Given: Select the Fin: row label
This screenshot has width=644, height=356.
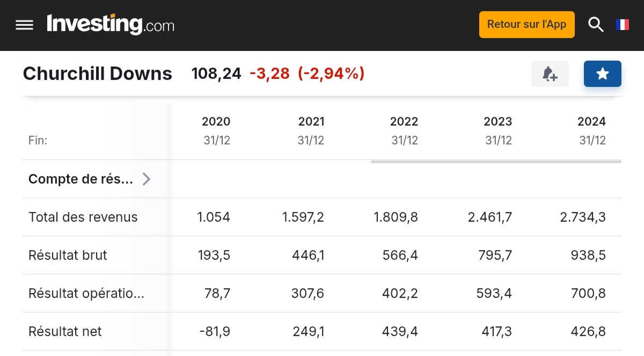Looking at the screenshot, I should click(38, 141).
